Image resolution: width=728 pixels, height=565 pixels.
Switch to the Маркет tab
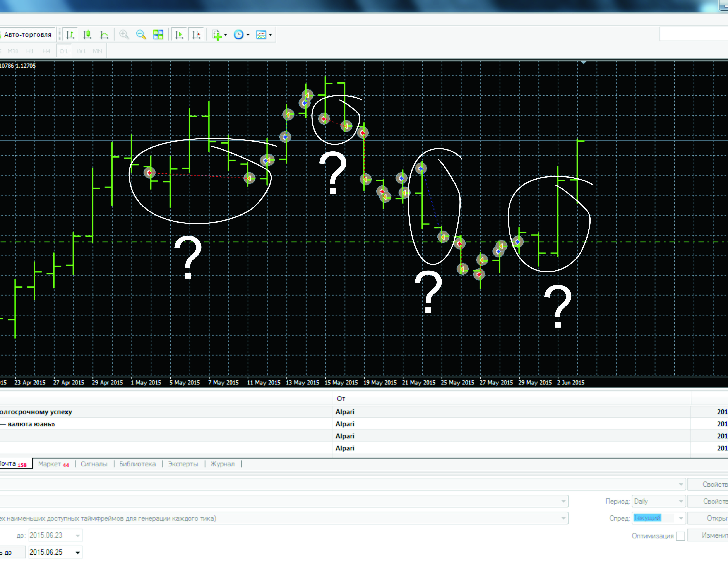53,464
